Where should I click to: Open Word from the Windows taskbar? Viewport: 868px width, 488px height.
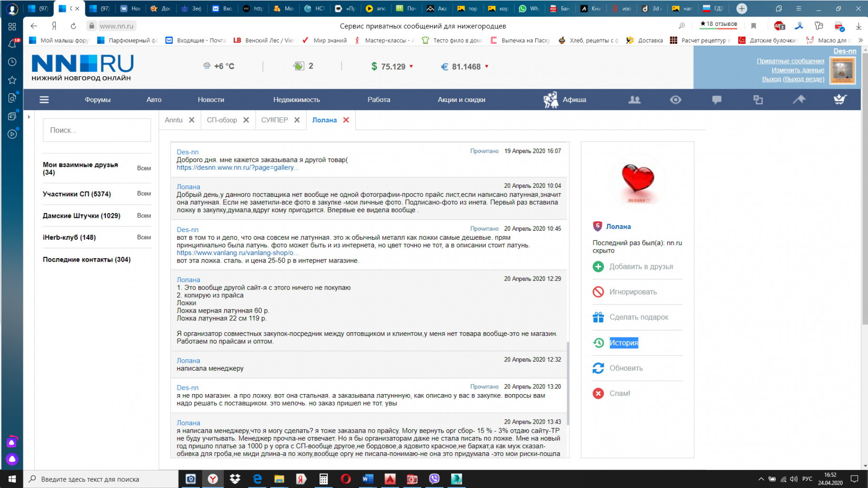(367, 479)
